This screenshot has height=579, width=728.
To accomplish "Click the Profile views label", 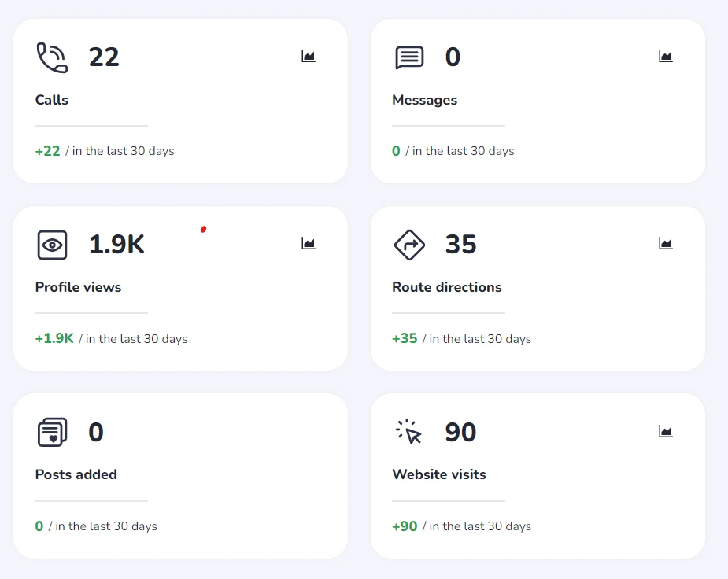I will (x=78, y=287).
